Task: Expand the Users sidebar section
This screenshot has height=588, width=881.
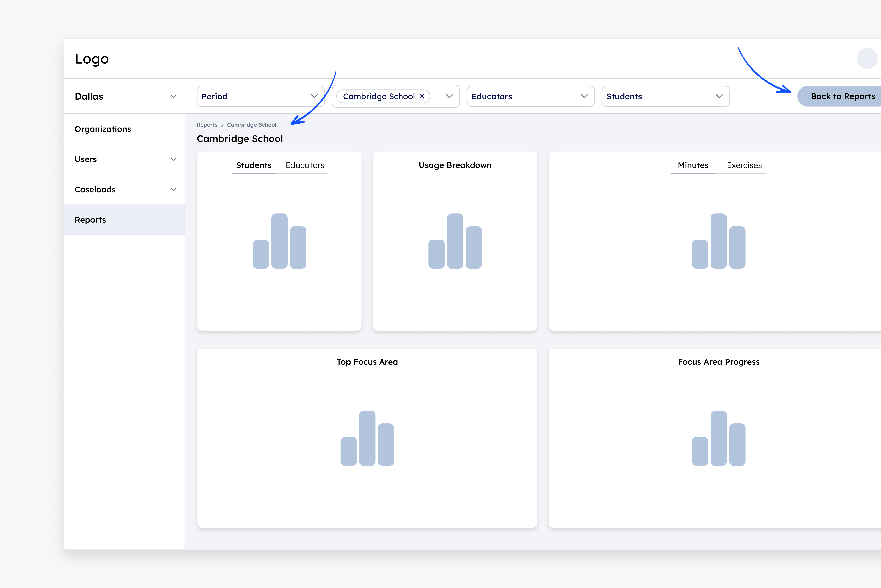Action: 124,159
